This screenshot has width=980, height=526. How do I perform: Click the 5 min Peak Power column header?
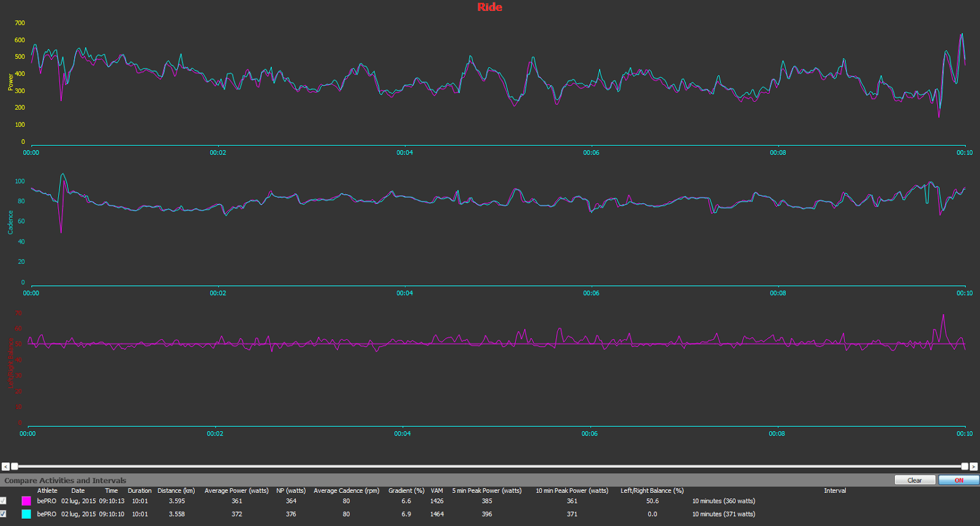click(487, 490)
